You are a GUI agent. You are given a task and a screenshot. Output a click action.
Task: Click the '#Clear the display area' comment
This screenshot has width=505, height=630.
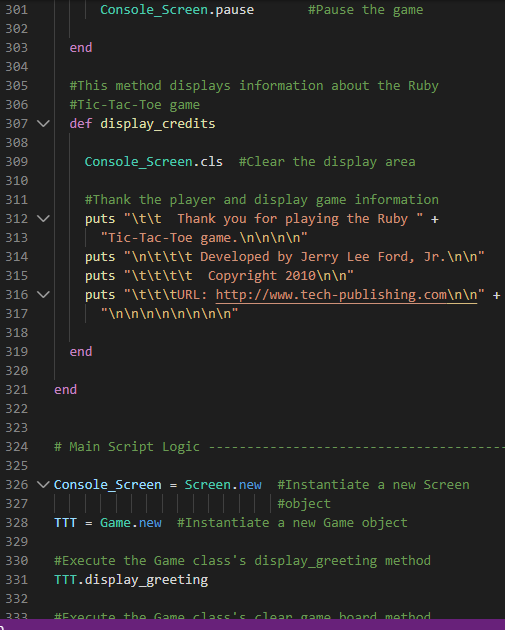327,162
